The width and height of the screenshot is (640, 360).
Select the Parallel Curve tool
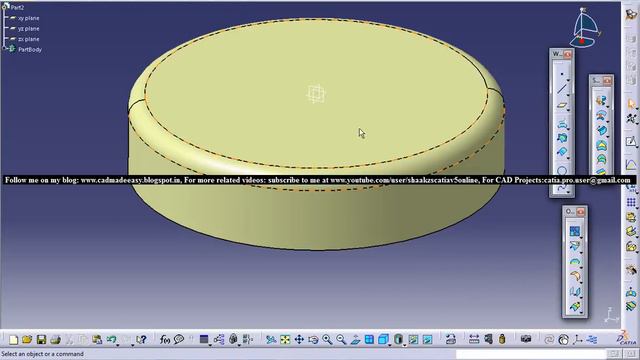point(562,152)
